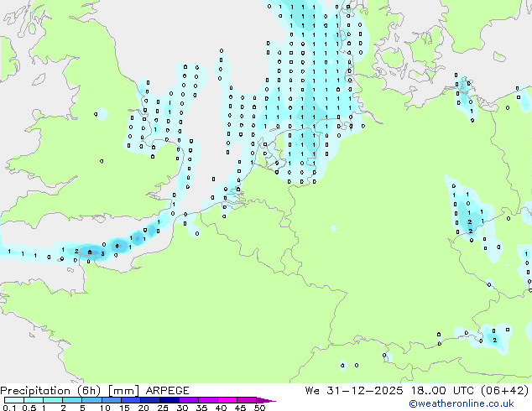This screenshot has height=411, width=532.
Task: Click the date '31-12-2025' in the header
Action: pyautogui.click(x=365, y=391)
